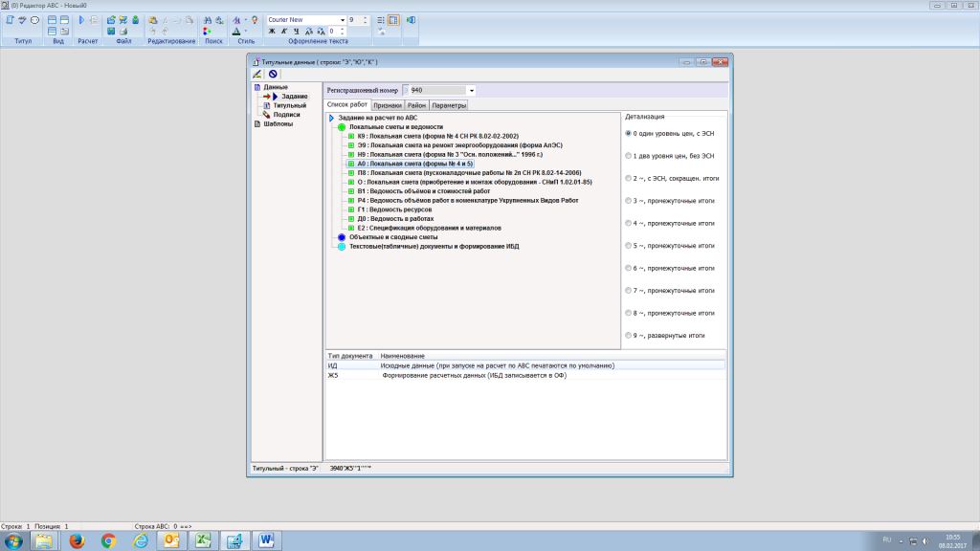Select 'В1 : Ведомость объёмов и стоимостей работ'

(424, 191)
